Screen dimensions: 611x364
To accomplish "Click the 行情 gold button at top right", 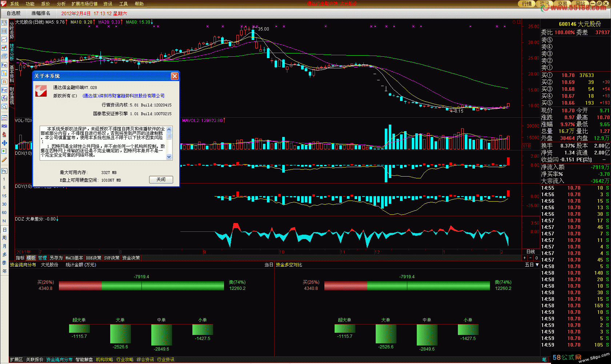I will pos(527,4).
